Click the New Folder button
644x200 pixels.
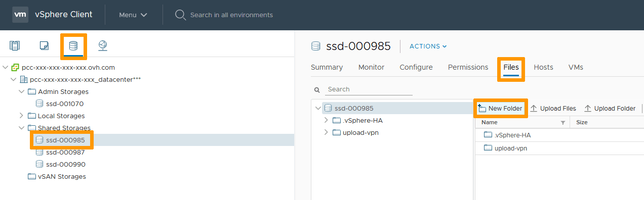point(500,108)
